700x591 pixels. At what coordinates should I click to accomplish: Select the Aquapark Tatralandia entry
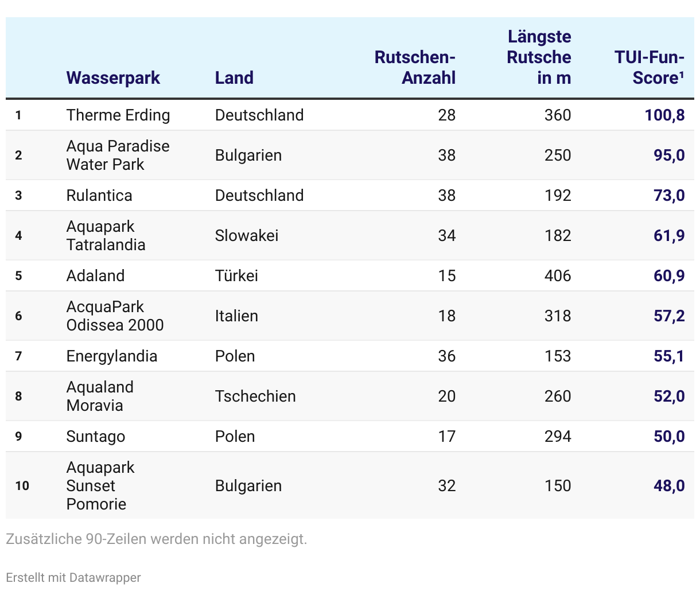[106, 235]
